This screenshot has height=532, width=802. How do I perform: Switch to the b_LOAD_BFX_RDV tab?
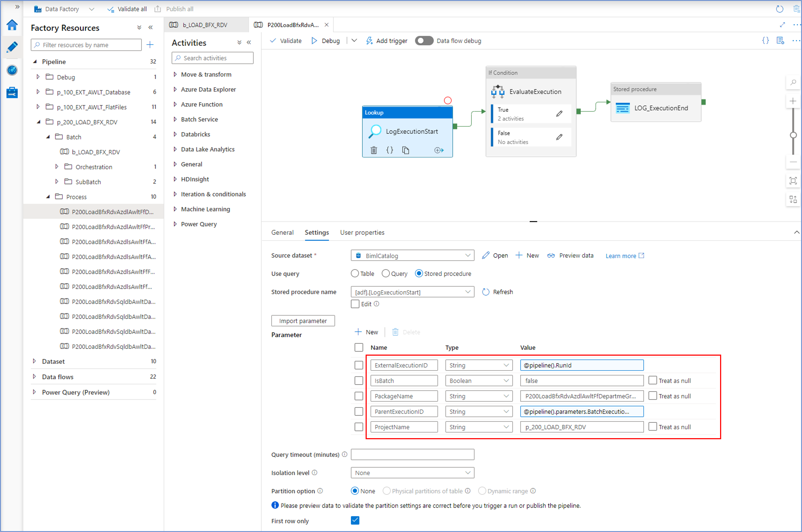(206, 25)
